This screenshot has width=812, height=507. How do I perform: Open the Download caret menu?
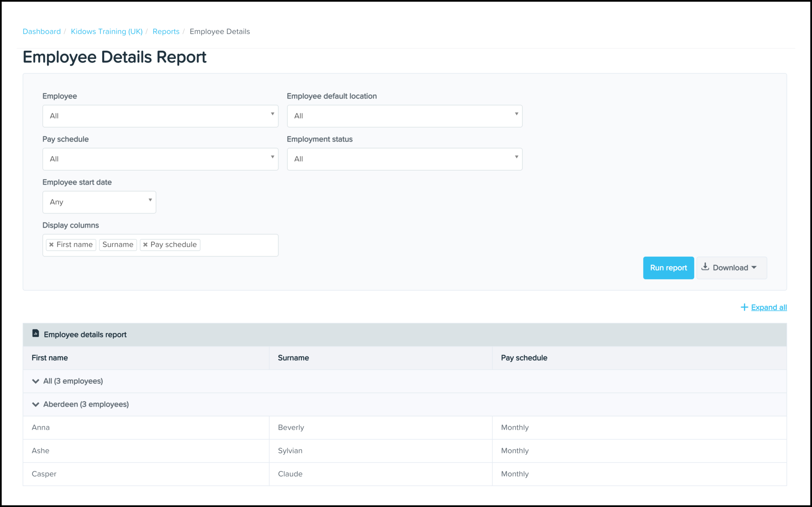(754, 268)
